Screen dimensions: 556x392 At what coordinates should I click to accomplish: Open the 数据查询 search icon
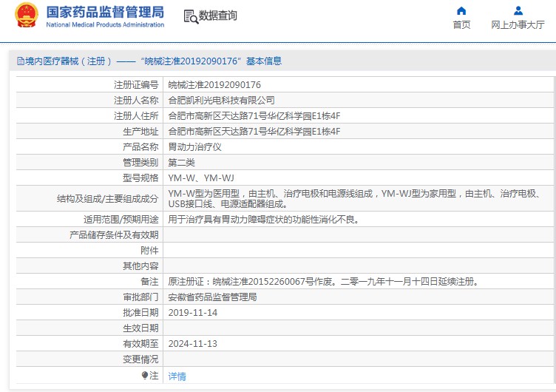click(191, 16)
